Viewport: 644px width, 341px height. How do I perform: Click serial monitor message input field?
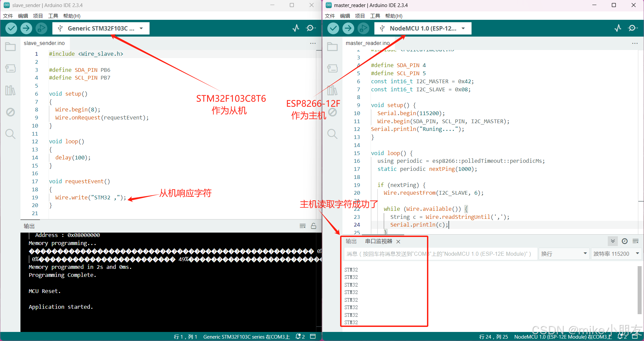pyautogui.click(x=440, y=254)
